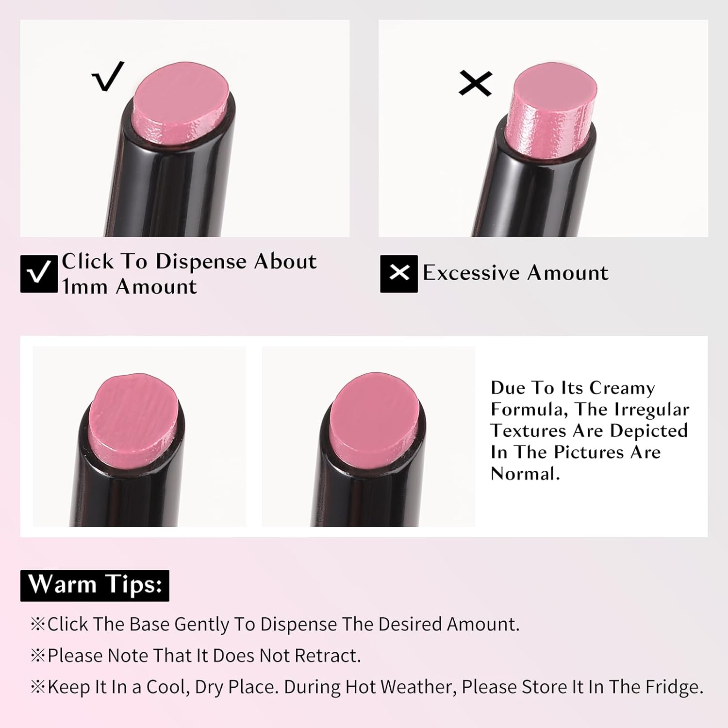Click the smooth lipstick tip photo
This screenshot has width=728, height=728.
368,436
